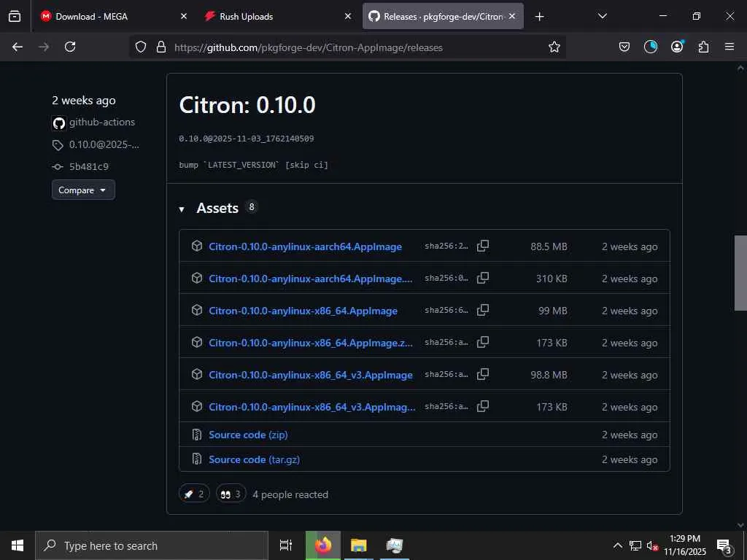Open the network status tray icon
Image resolution: width=747 pixels, height=560 pixels.
click(635, 545)
